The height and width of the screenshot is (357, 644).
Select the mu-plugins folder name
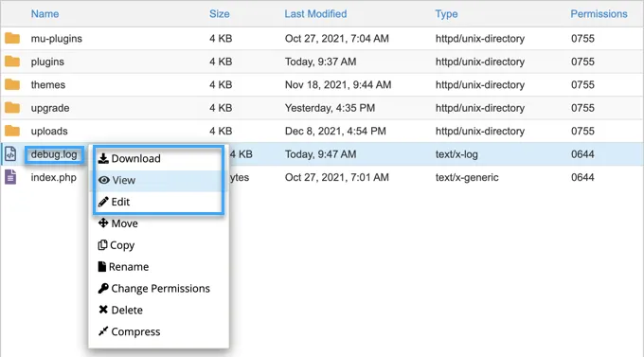56,39
